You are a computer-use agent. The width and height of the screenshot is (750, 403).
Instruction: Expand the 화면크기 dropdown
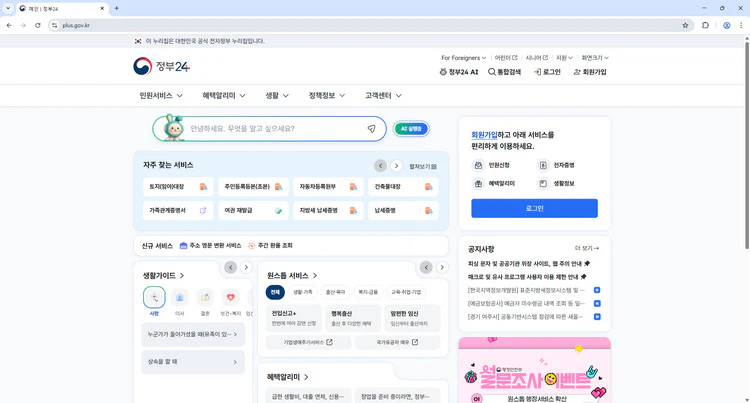pos(595,58)
